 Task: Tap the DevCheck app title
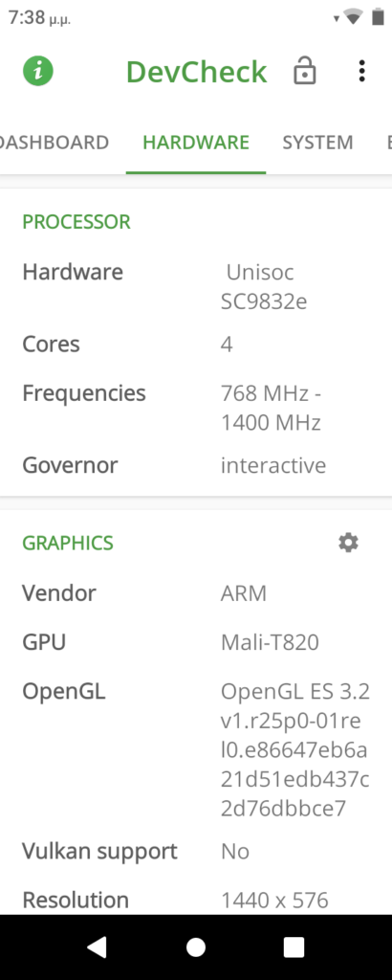(x=197, y=72)
